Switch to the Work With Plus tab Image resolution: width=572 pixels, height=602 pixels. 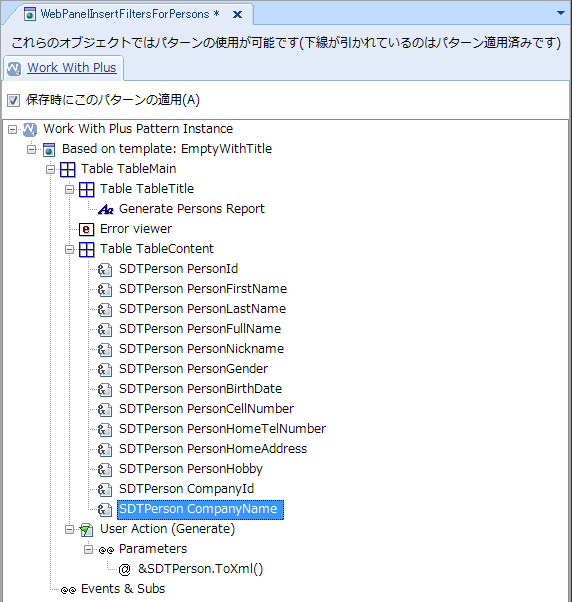(71, 68)
